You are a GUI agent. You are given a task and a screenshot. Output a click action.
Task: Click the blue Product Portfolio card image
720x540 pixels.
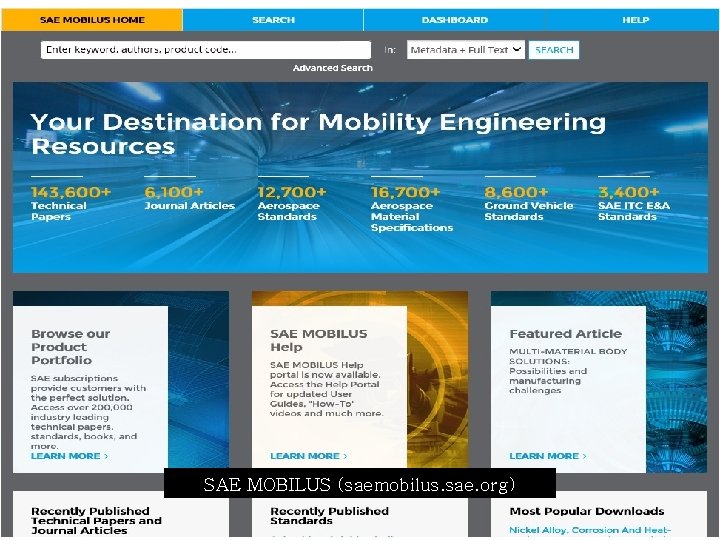(198, 382)
